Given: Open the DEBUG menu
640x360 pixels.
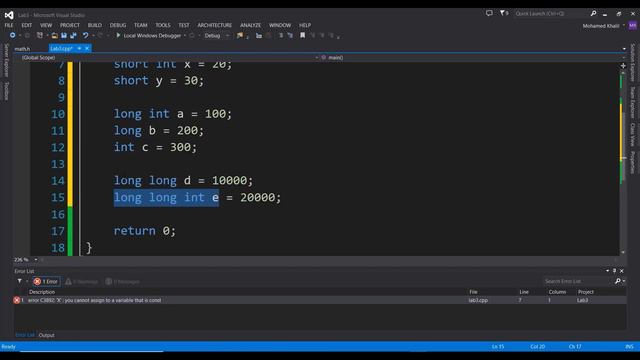Looking at the screenshot, I should tap(118, 25).
